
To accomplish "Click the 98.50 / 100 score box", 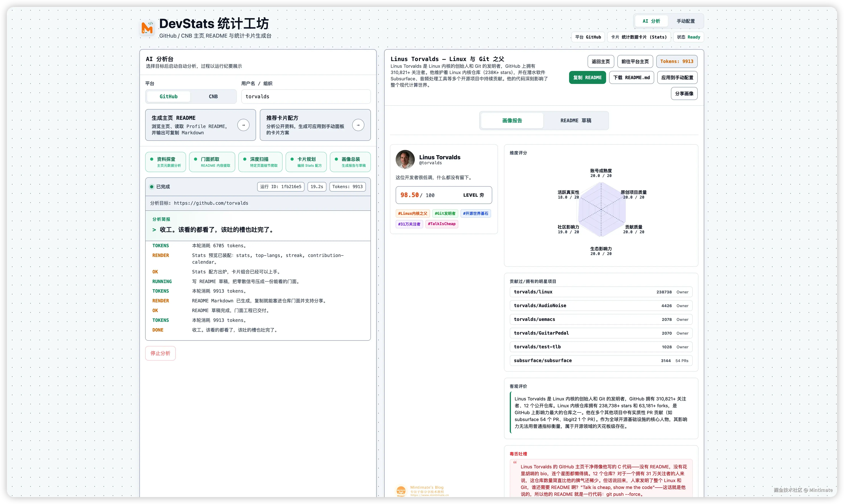I will (x=444, y=195).
